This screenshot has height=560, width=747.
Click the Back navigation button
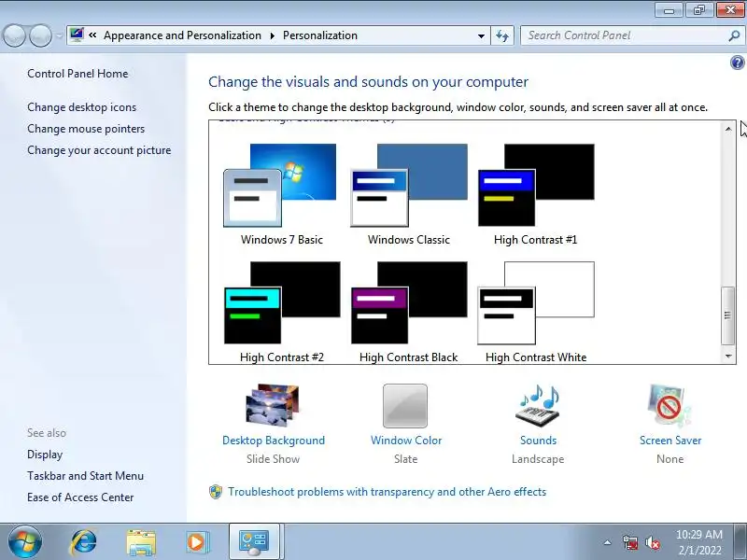click(x=14, y=35)
